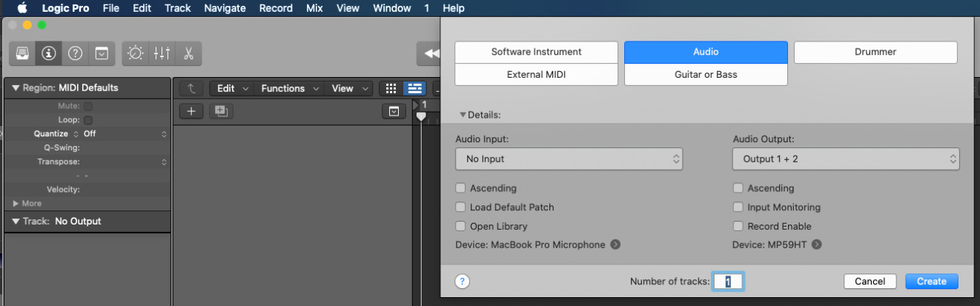Open the Audio Input No Input dropdown
This screenshot has height=306, width=980.
point(569,159)
